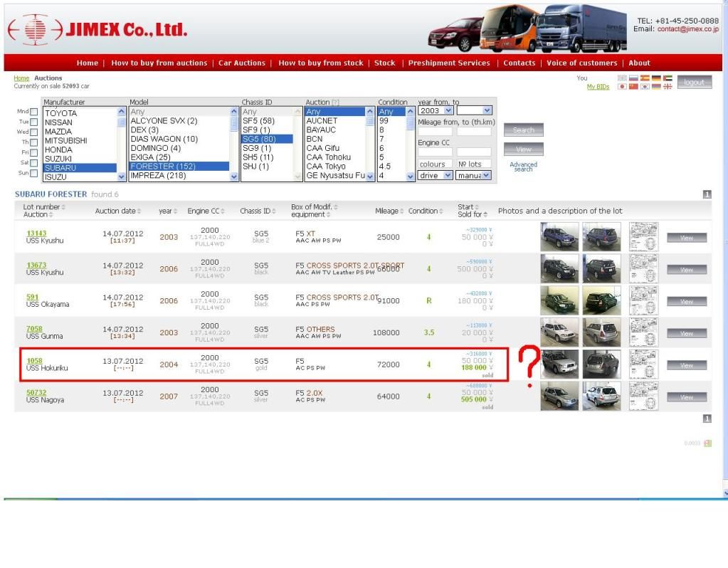Open the year-from dropdown showing 2003
This screenshot has height=568, width=728.
pyautogui.click(x=435, y=111)
